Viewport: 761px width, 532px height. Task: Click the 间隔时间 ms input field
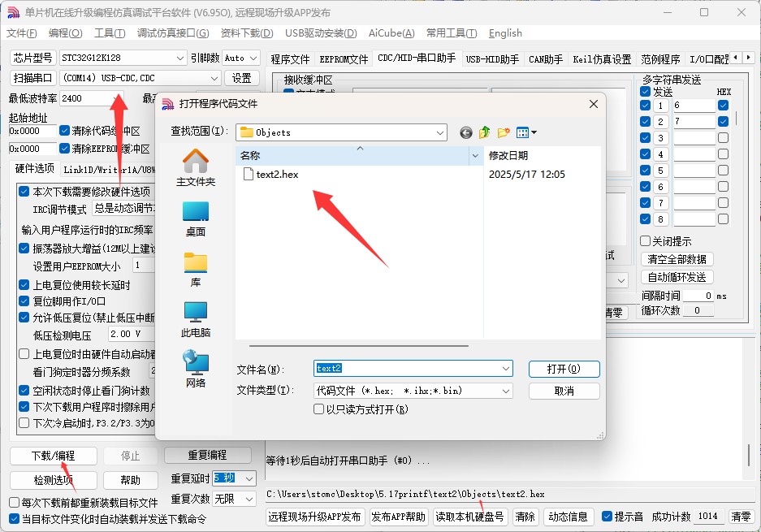click(x=698, y=296)
